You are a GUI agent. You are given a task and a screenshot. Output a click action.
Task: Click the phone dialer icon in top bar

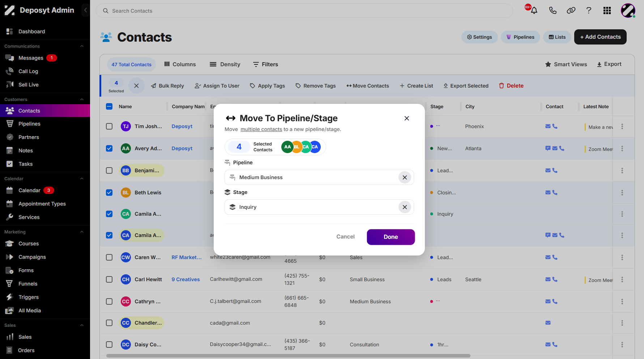553,10
